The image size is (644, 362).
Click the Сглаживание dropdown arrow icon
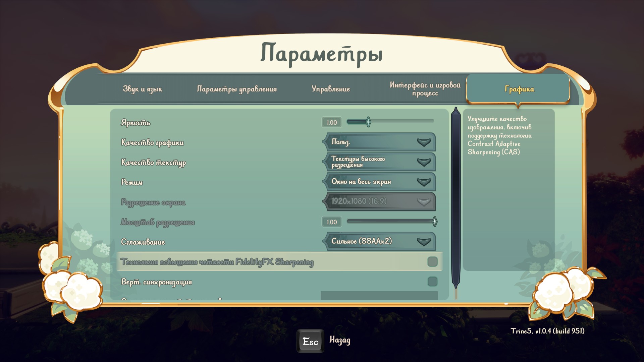coord(424,242)
